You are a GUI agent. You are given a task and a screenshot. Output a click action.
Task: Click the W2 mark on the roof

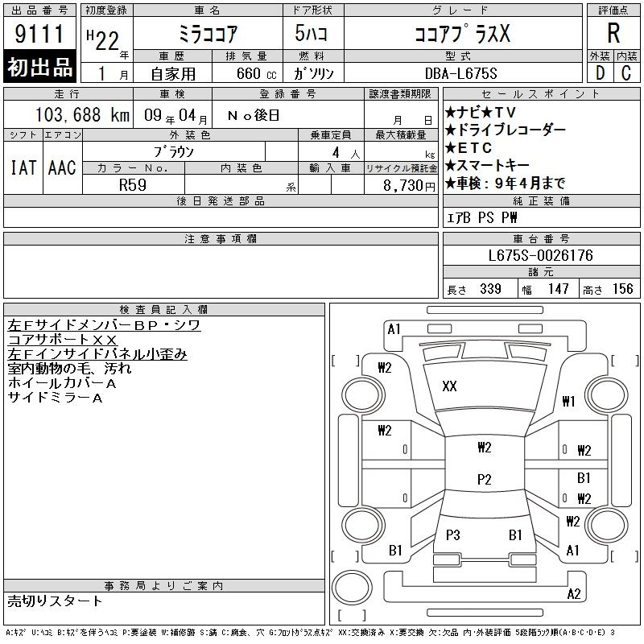pyautogui.click(x=485, y=447)
